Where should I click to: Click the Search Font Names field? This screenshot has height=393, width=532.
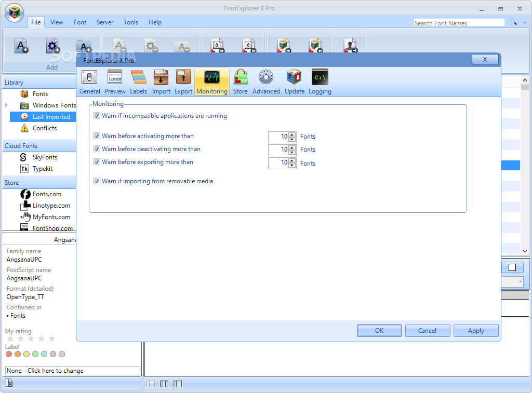point(459,23)
